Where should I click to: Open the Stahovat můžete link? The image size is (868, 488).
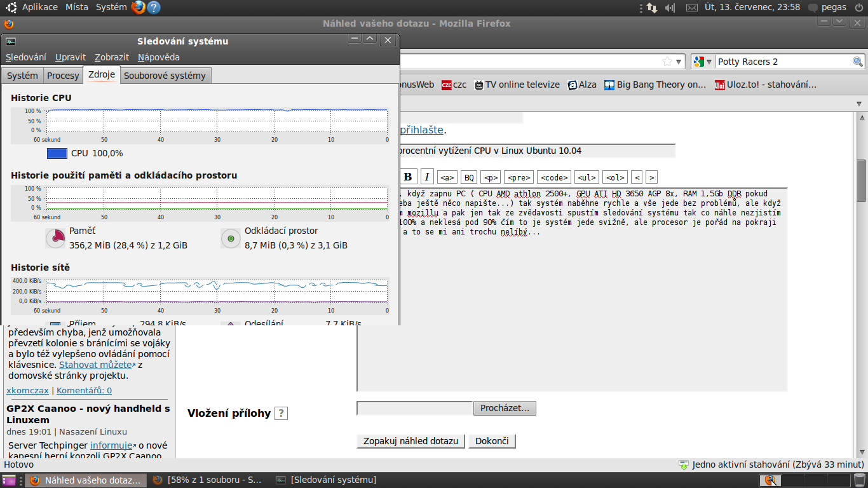coord(95,365)
